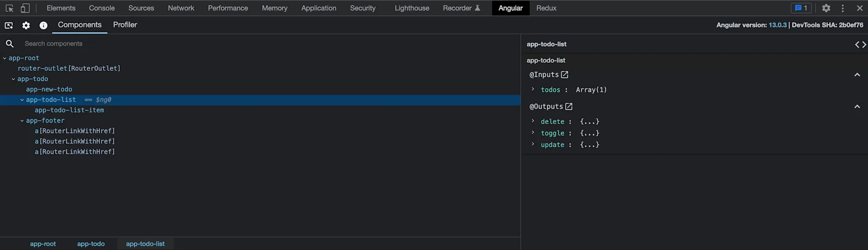Switch to the Console tab
This screenshot has width=868, height=250.
tap(102, 8)
